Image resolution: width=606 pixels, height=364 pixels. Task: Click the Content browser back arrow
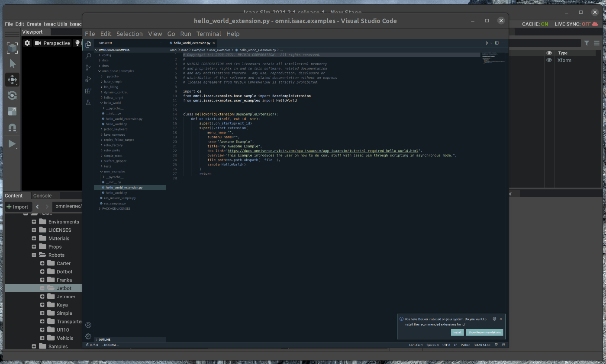pyautogui.click(x=37, y=207)
